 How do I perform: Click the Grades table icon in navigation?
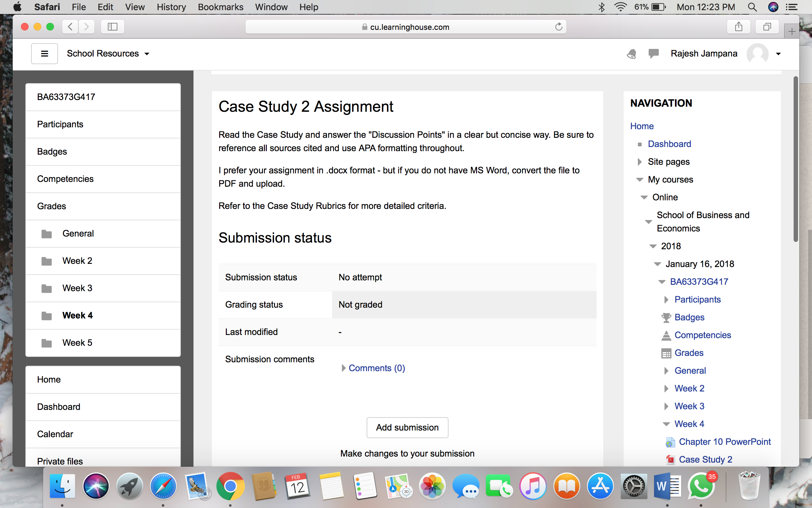(666, 353)
